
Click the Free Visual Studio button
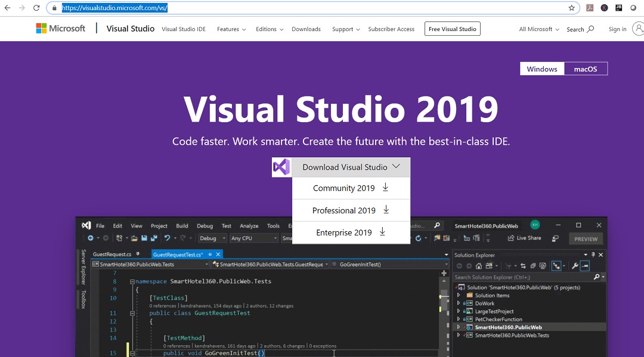pyautogui.click(x=452, y=29)
